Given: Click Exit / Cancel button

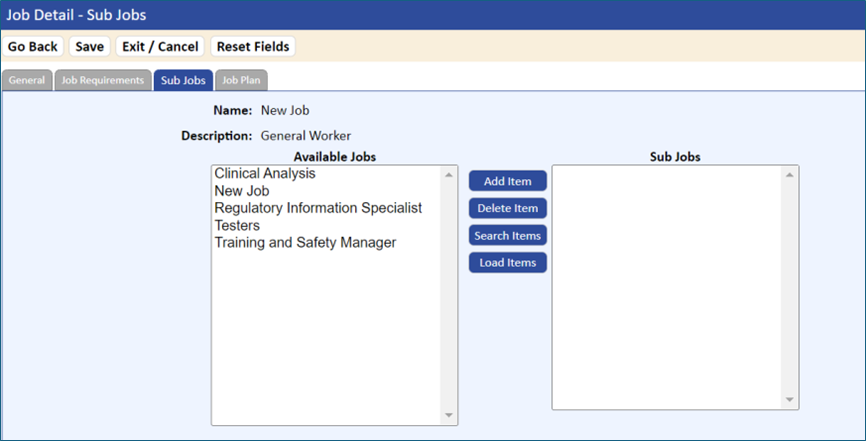Looking at the screenshot, I should (160, 46).
